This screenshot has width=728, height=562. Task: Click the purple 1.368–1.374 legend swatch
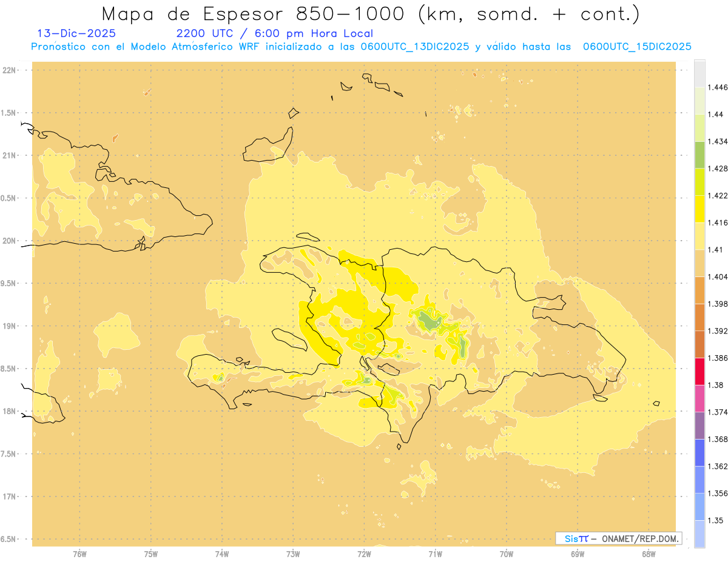pyautogui.click(x=699, y=426)
